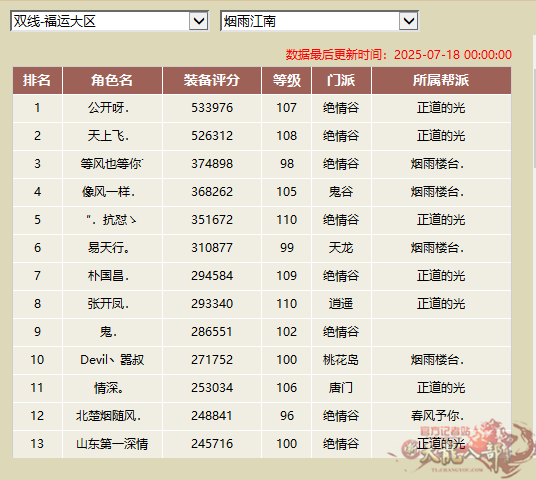Image resolution: width=536 pixels, height=480 pixels.
Task: Click equipment score 271752
Action: 212,360
